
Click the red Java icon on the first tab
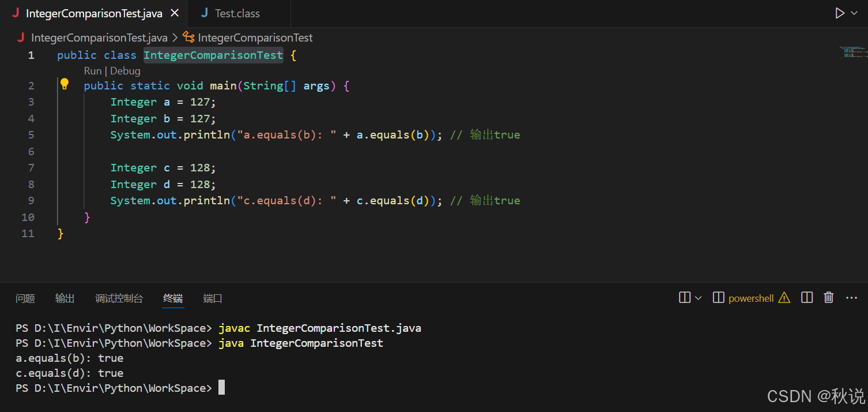coord(16,13)
